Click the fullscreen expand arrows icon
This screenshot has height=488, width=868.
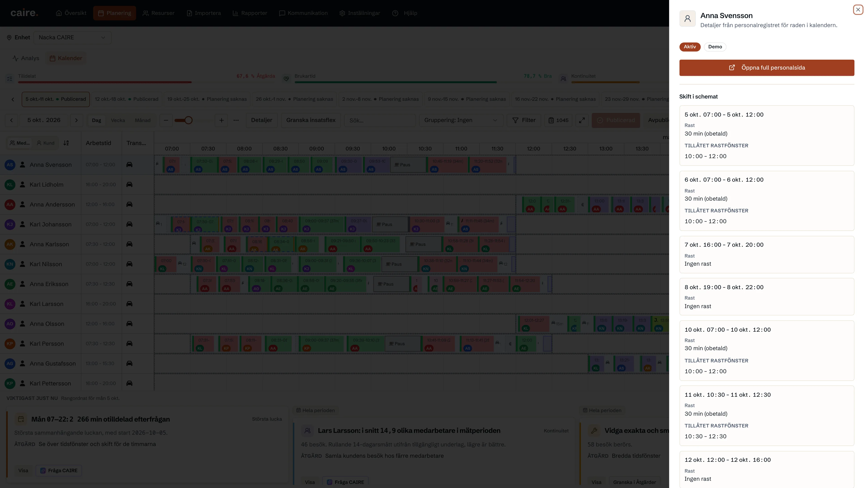[x=582, y=120]
